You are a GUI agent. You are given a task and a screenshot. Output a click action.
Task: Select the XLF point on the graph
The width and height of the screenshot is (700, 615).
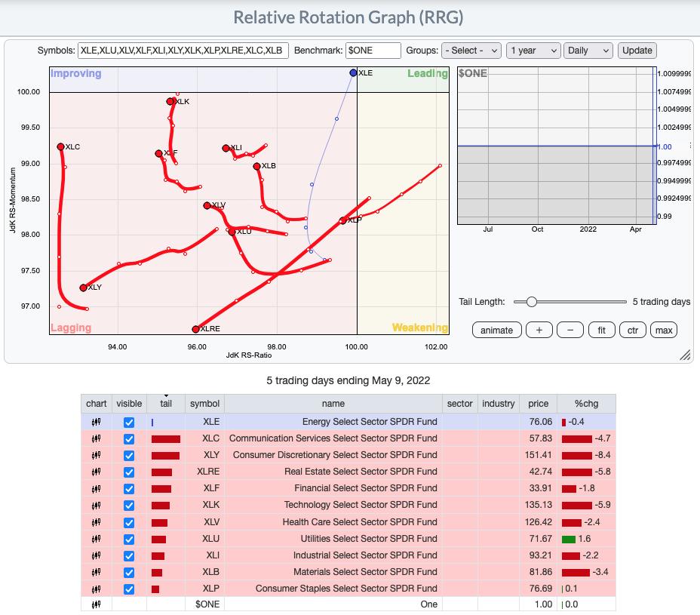point(158,153)
